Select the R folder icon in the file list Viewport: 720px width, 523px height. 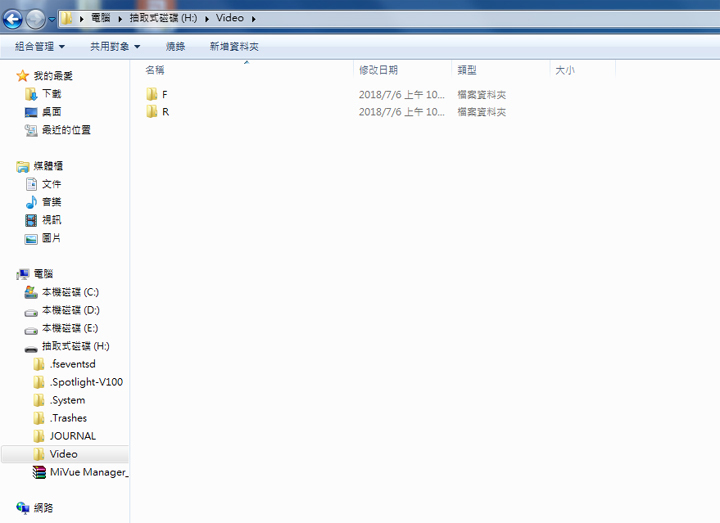[152, 112]
